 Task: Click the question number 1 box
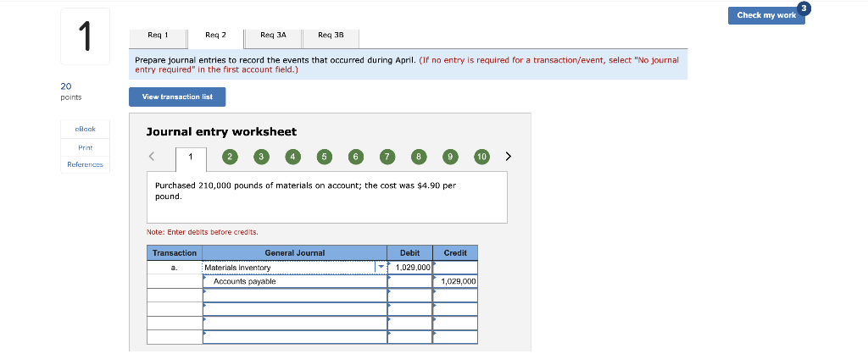coord(86,36)
